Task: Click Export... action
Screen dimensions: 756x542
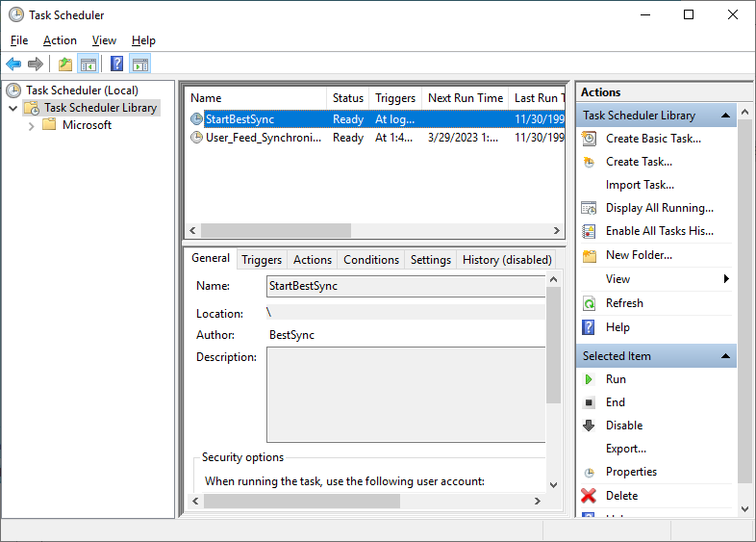Action: 626,449
